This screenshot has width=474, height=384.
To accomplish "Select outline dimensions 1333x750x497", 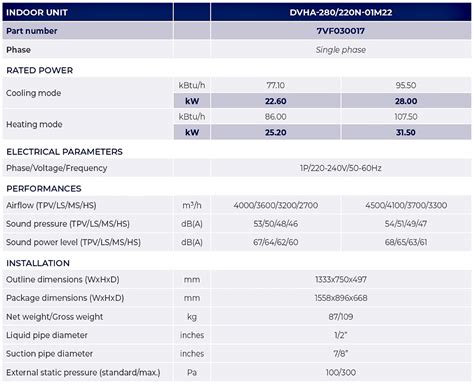I will pos(341,280).
